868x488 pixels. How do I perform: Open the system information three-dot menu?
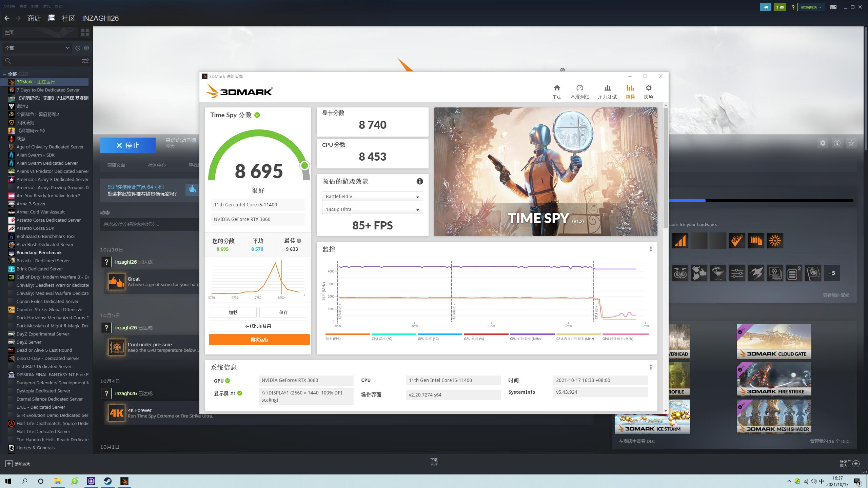click(651, 367)
